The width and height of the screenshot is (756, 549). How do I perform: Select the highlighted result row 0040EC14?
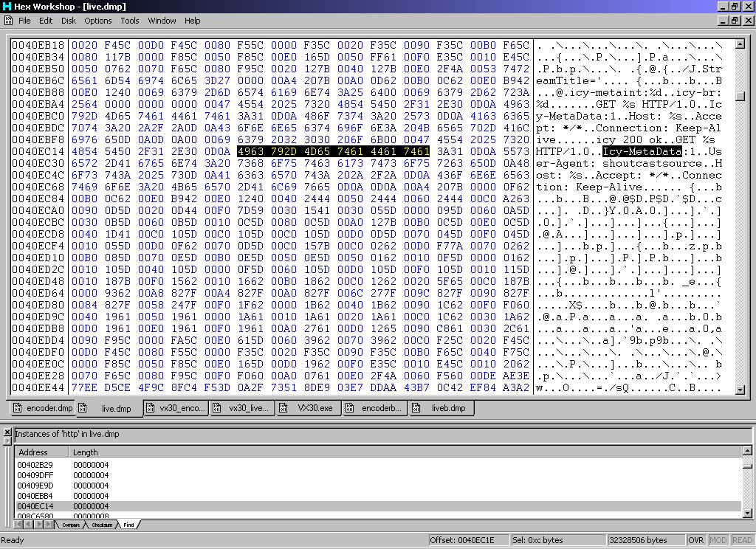377,506
